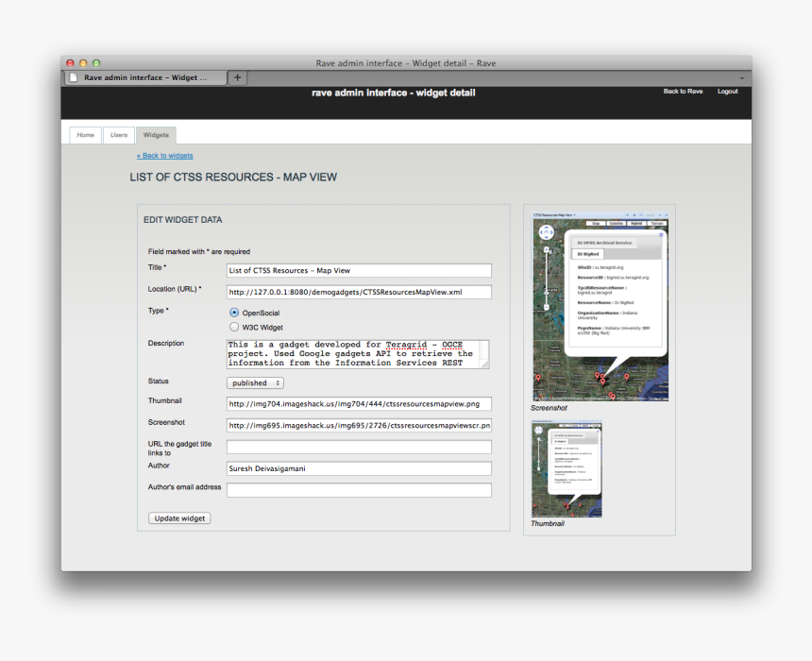Click the tab list arrow at right of tab bar

(x=741, y=77)
